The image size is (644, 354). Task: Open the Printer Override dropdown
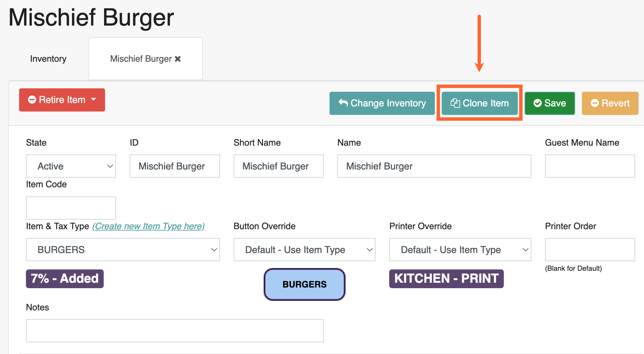(x=460, y=250)
